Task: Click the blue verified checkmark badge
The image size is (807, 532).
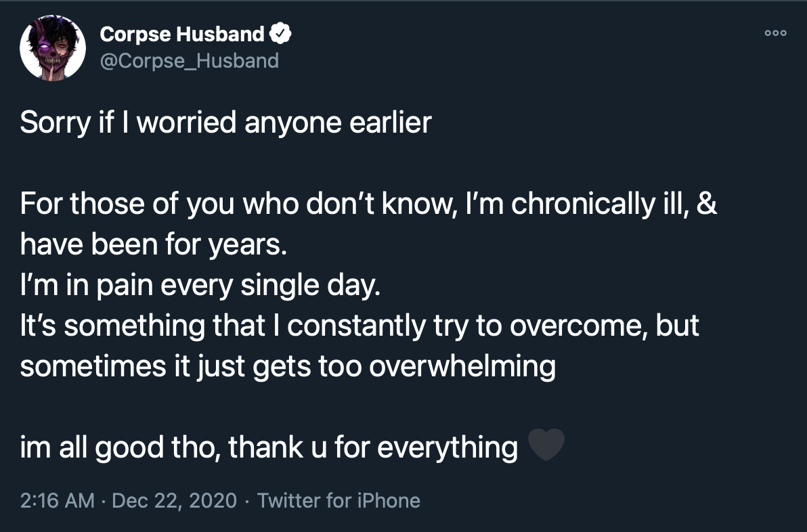Action: (280, 34)
